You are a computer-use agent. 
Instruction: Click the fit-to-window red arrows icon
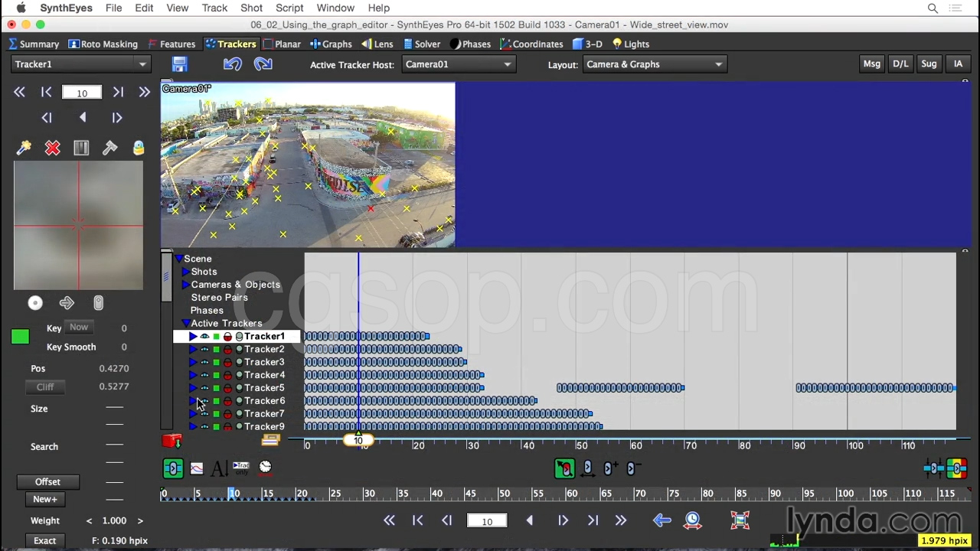pyautogui.click(x=740, y=521)
